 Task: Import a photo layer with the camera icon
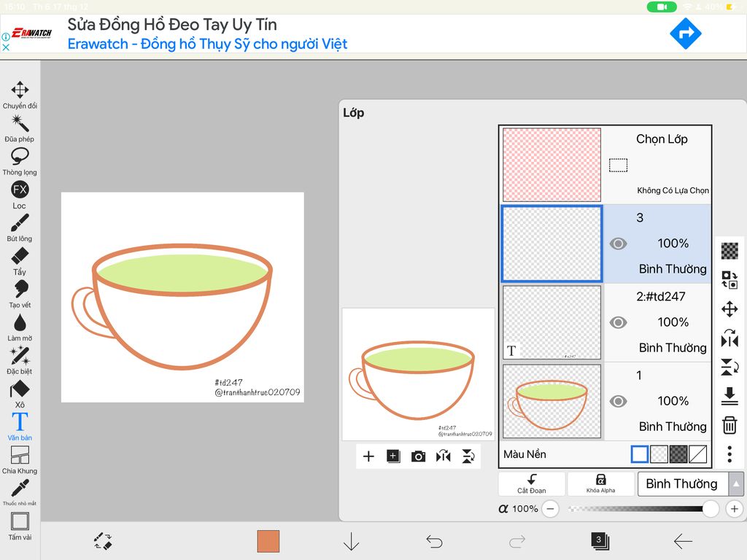coord(418,456)
